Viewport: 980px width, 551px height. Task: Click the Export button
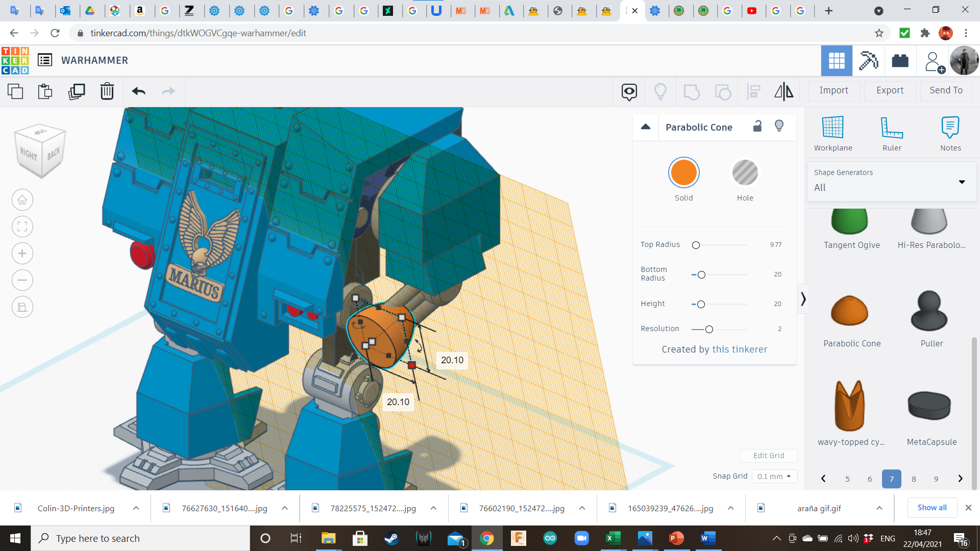pyautogui.click(x=890, y=90)
